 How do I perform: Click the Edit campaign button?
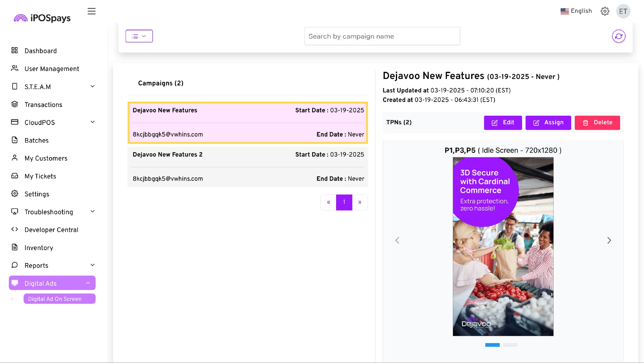[x=503, y=122]
